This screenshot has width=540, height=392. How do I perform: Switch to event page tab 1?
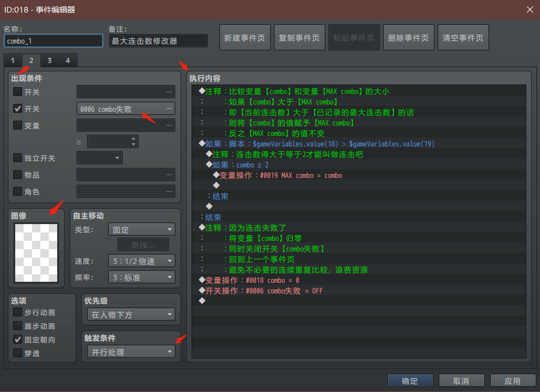(x=13, y=61)
